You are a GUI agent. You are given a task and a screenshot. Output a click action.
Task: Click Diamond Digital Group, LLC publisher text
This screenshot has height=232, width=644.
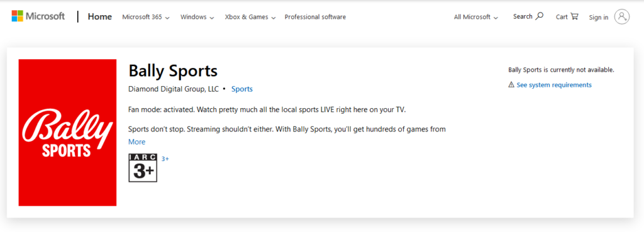pos(174,89)
